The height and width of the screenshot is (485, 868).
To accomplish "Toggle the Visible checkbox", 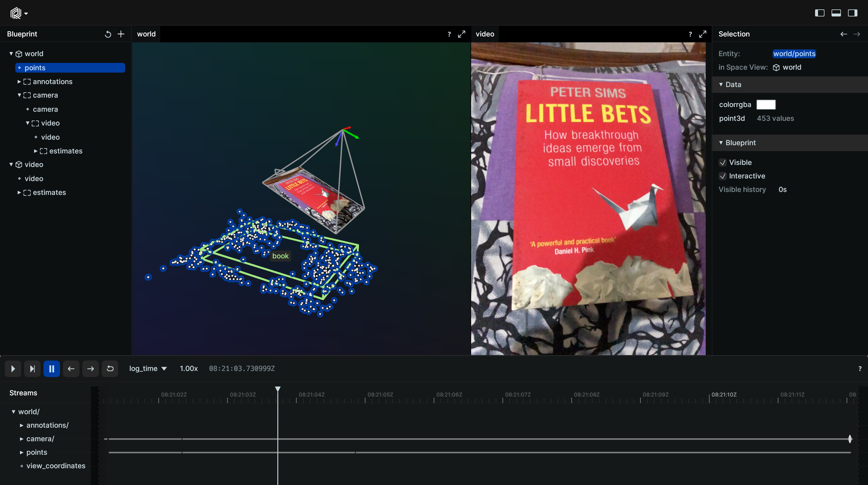I will click(722, 162).
